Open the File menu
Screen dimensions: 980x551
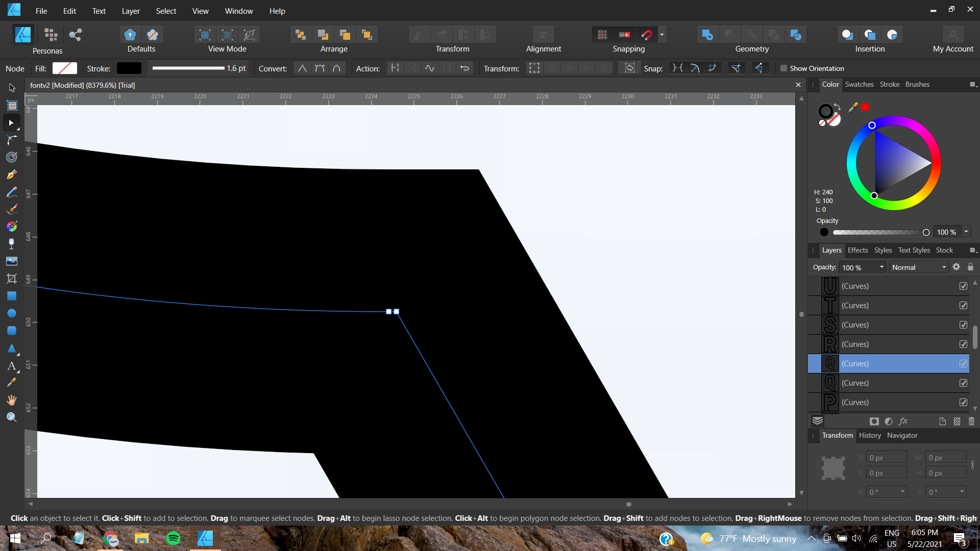(41, 11)
